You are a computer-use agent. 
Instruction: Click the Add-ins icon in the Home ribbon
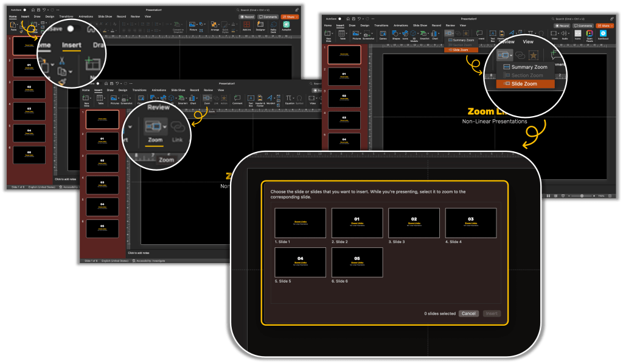[x=246, y=26]
